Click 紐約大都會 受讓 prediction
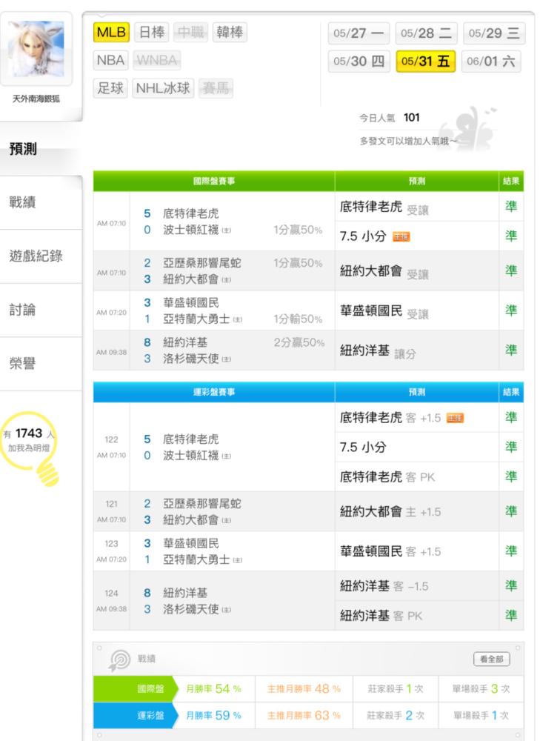Screen dimensions: 560x741 pyautogui.click(x=384, y=271)
